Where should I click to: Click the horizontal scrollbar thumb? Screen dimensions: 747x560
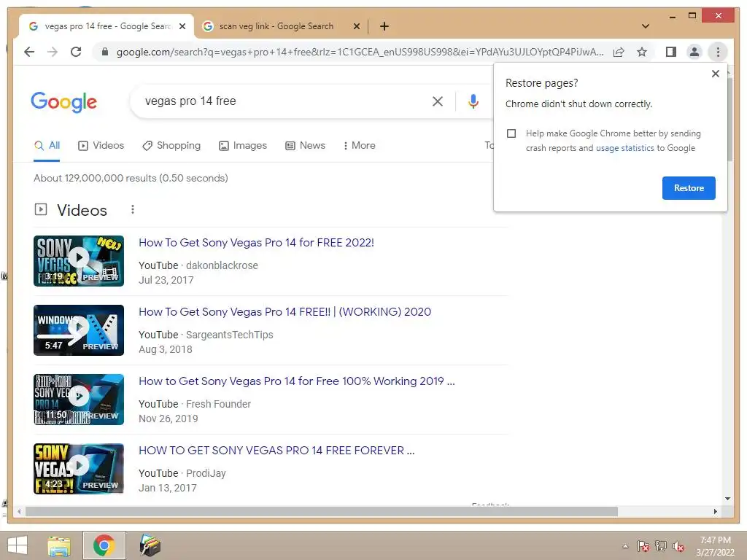click(322, 511)
